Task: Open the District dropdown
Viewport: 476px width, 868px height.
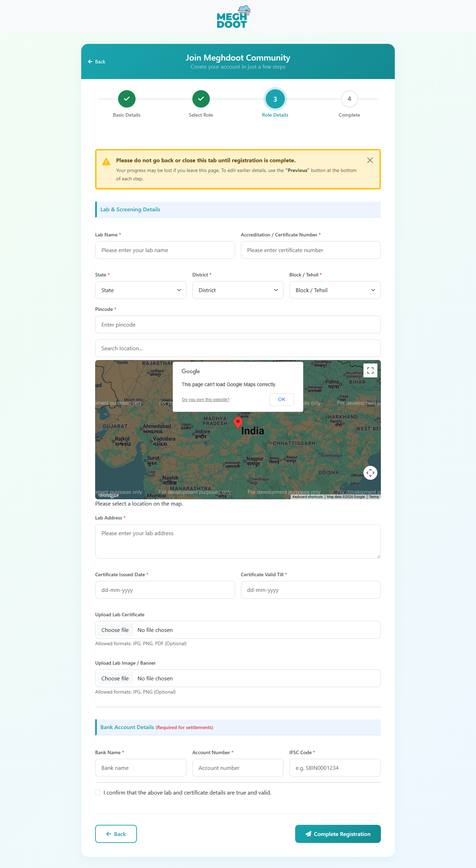Action: (238, 290)
